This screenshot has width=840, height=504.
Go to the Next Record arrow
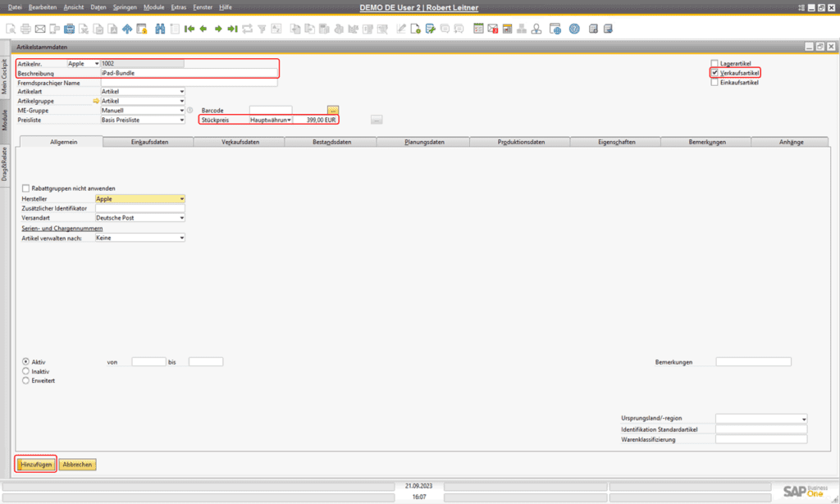click(x=218, y=29)
